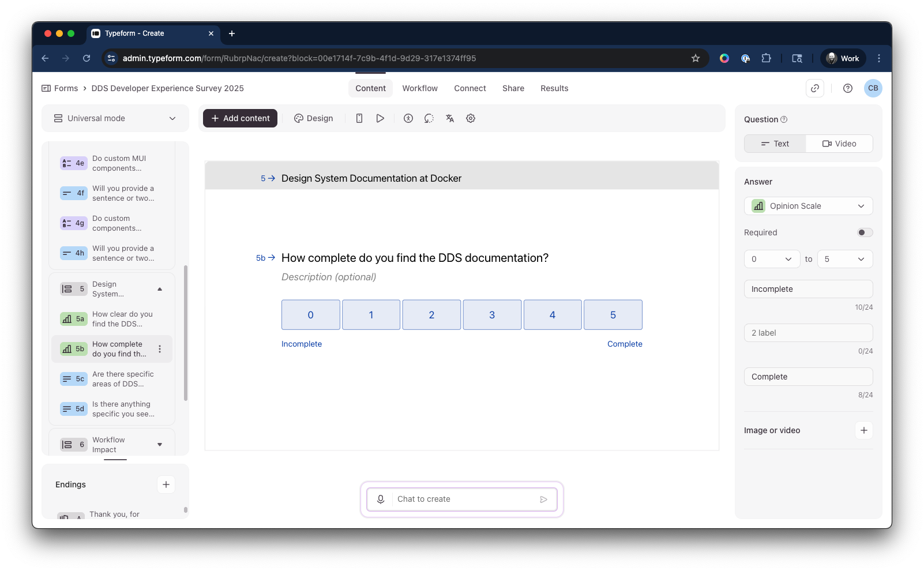Select the Typeform - Create browser tab
Screen dimensions: 924x571
pyautogui.click(x=153, y=33)
